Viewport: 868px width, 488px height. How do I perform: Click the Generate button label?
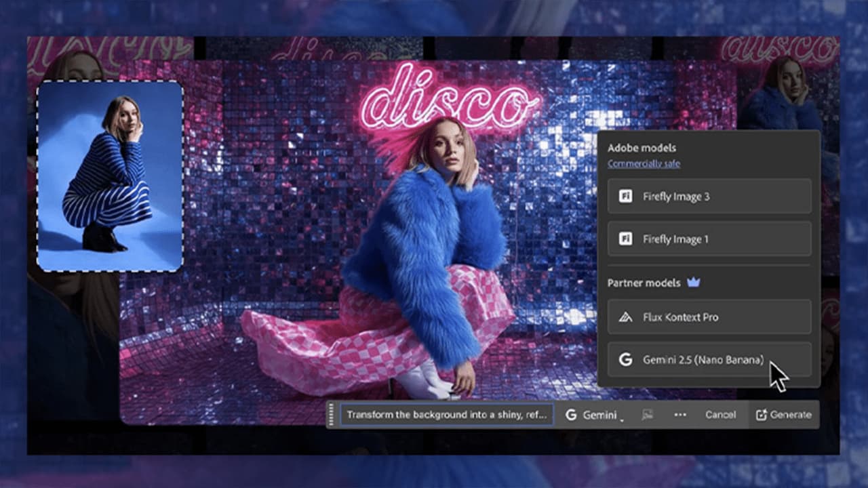click(790, 415)
